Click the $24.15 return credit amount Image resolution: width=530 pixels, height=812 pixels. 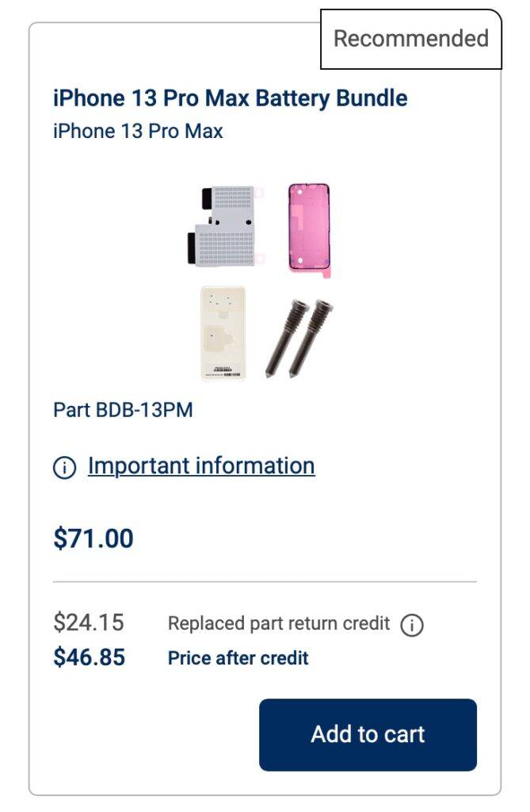click(89, 623)
